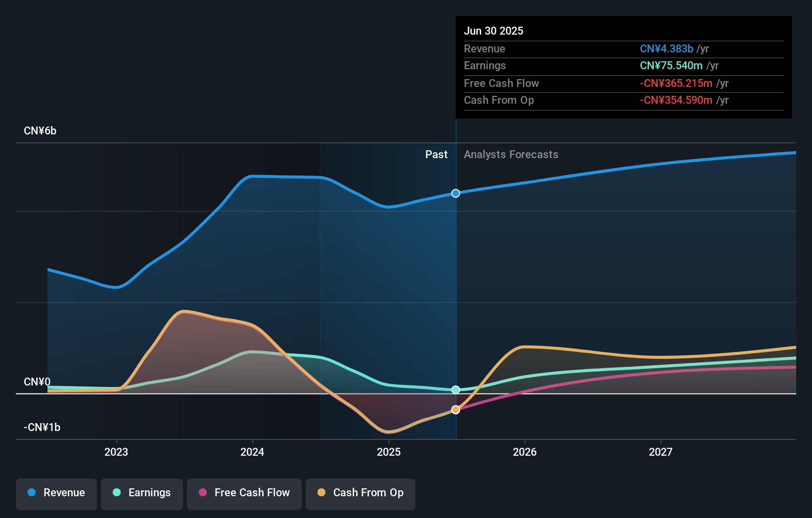The image size is (812, 518).
Task: Collapse the Cash From Op legend entry
Action: [360, 493]
